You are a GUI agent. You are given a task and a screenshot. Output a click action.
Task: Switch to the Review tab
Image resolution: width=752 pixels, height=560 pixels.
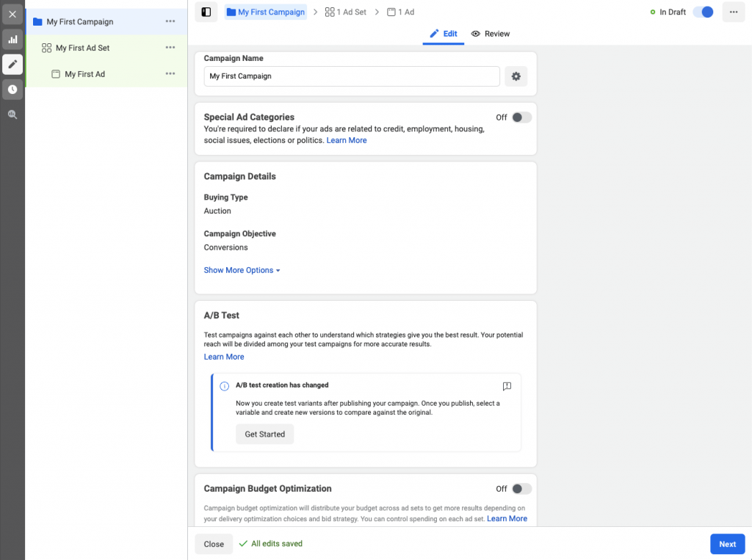(x=490, y=34)
